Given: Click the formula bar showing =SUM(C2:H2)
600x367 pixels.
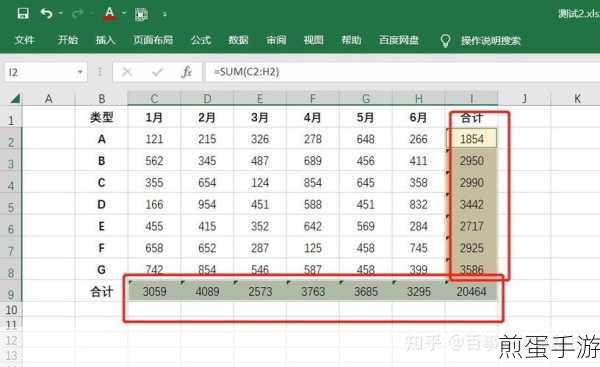Looking at the screenshot, I should (x=403, y=72).
